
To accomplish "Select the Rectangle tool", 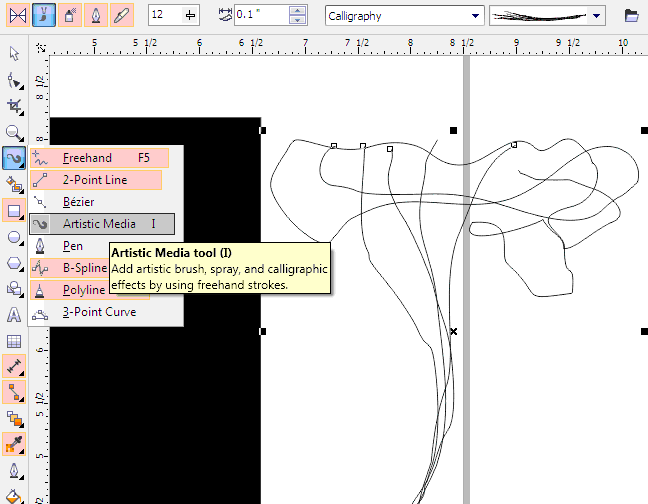I will click(x=15, y=211).
